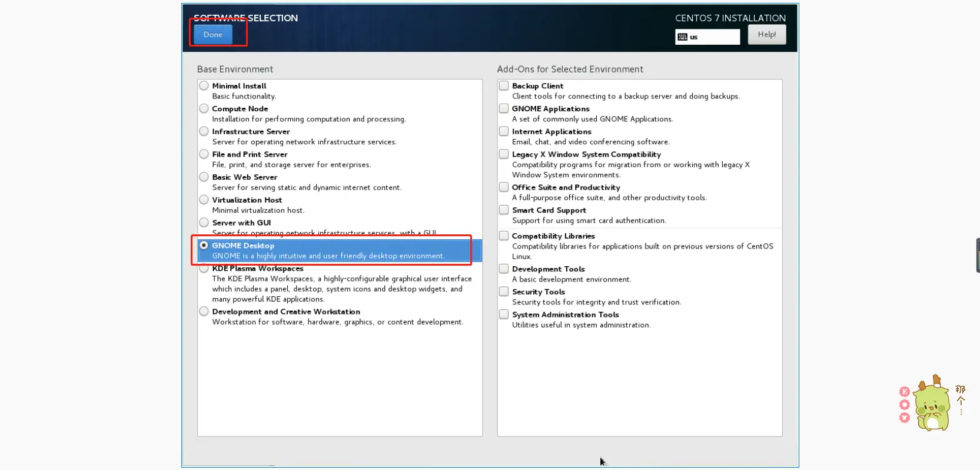This screenshot has width=980, height=470.
Task: Tick System Administration Tools checkbox
Action: click(x=504, y=315)
